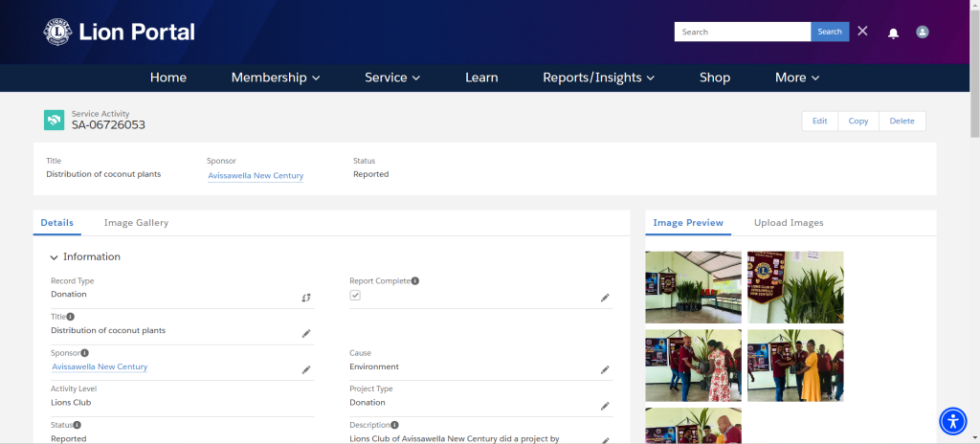
Task: Open the notifications bell
Action: pos(893,33)
